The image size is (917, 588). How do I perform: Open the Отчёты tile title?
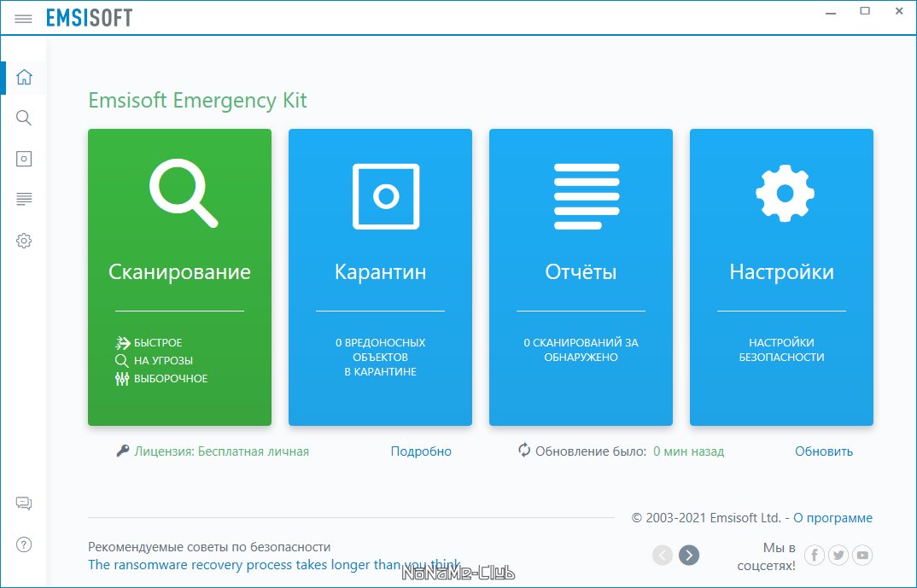coord(581,271)
